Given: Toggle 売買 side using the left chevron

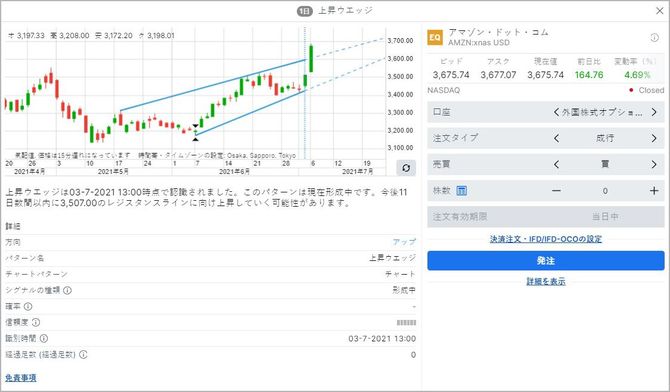Looking at the screenshot, I should pyautogui.click(x=556, y=164).
